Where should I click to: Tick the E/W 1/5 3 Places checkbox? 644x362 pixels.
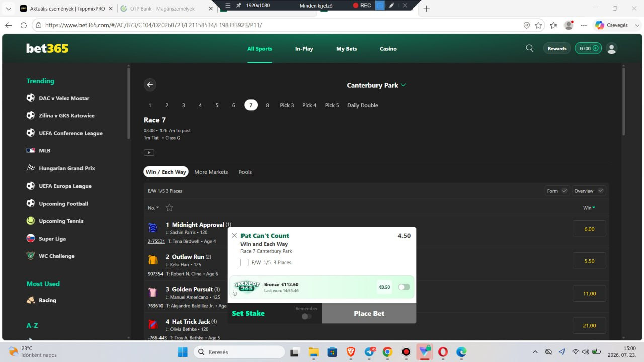click(245, 262)
